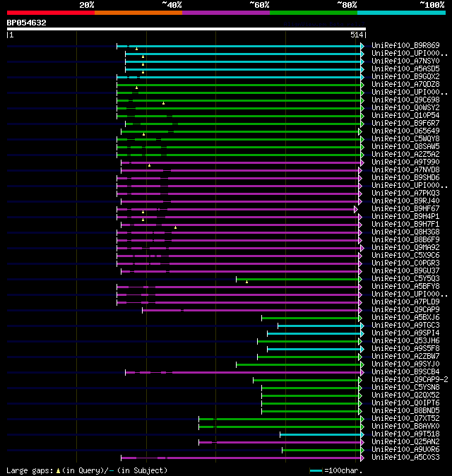Screen dimensions: 452x476
Task: Select the UniRef100_A9T518 label
Action: pos(405,434)
